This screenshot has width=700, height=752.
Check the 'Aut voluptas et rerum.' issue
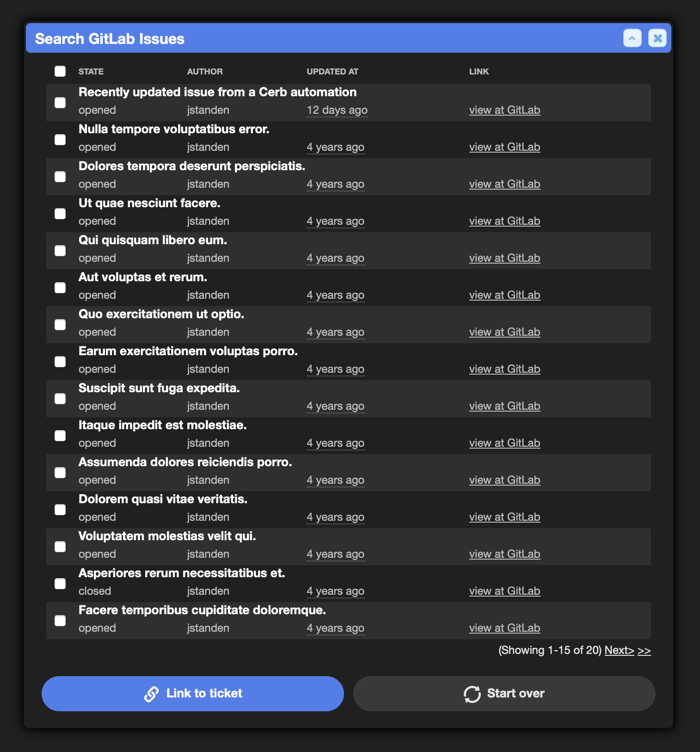pos(60,288)
